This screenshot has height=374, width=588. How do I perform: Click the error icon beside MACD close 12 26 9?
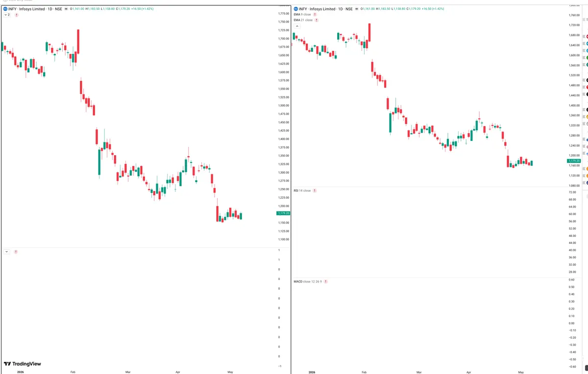coord(326,281)
